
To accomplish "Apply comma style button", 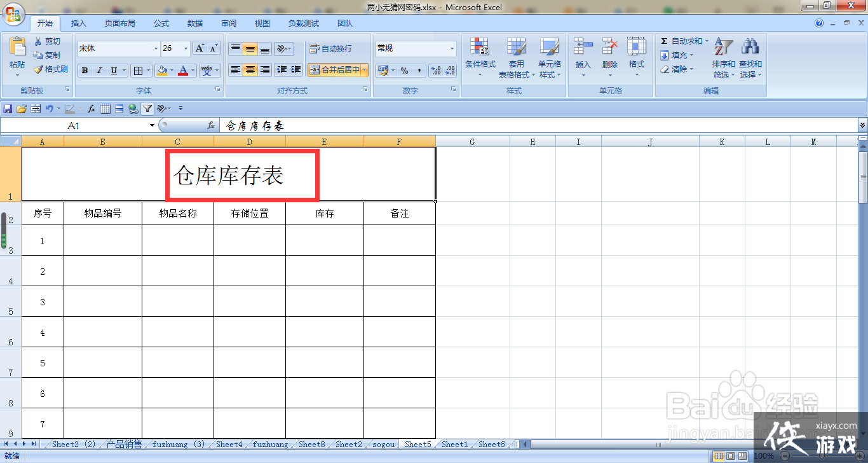I will pyautogui.click(x=419, y=71).
